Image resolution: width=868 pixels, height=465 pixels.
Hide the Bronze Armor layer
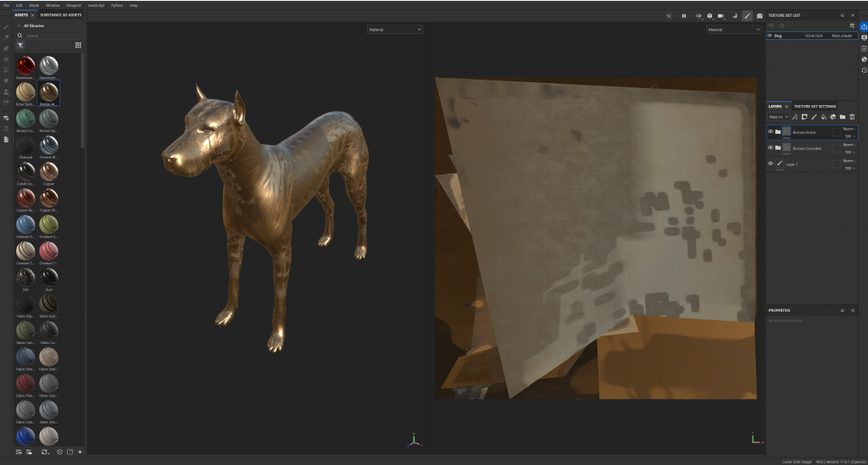click(x=771, y=132)
